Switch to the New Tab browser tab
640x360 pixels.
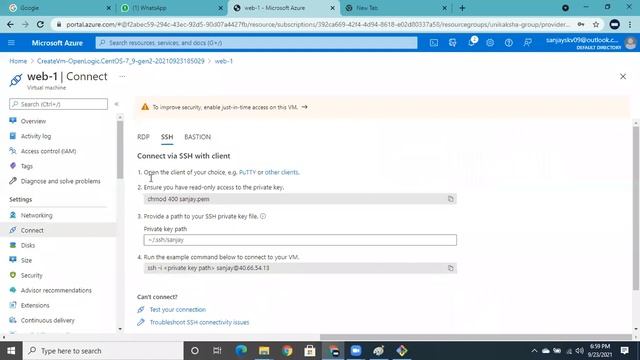point(395,8)
